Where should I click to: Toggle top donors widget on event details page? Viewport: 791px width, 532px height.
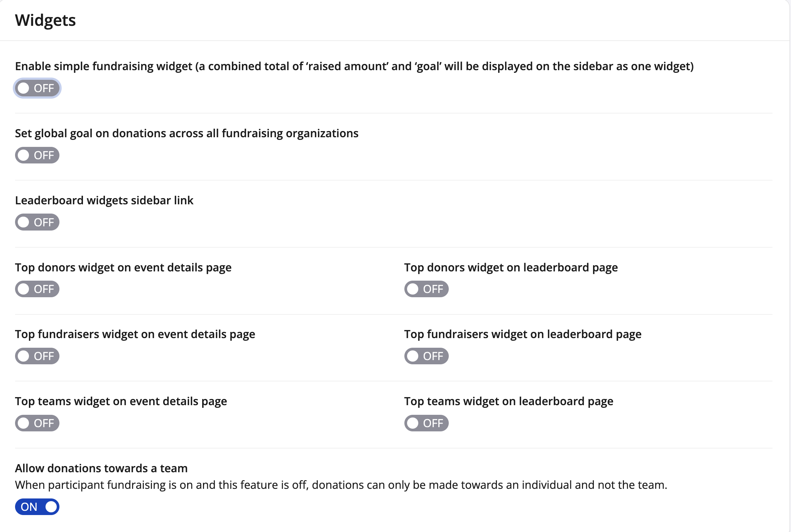37,289
